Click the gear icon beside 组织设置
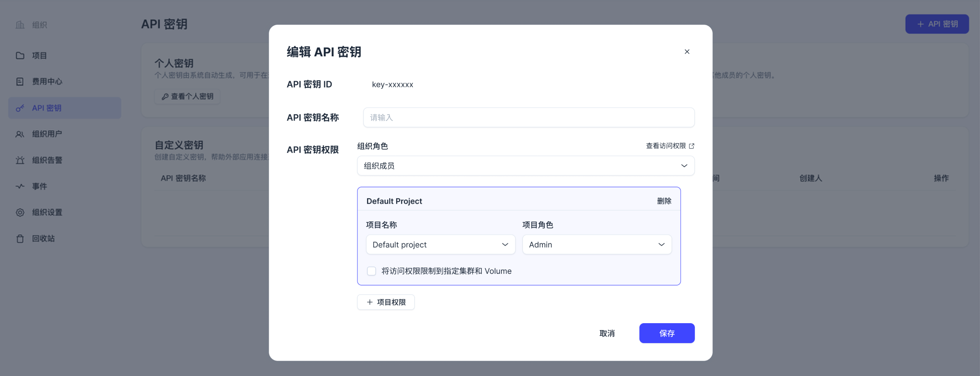 (x=20, y=212)
